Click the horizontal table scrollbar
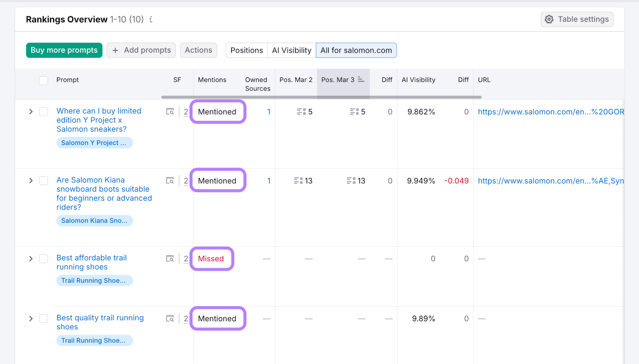Screen dimensions: 639x364 pos(321,97)
